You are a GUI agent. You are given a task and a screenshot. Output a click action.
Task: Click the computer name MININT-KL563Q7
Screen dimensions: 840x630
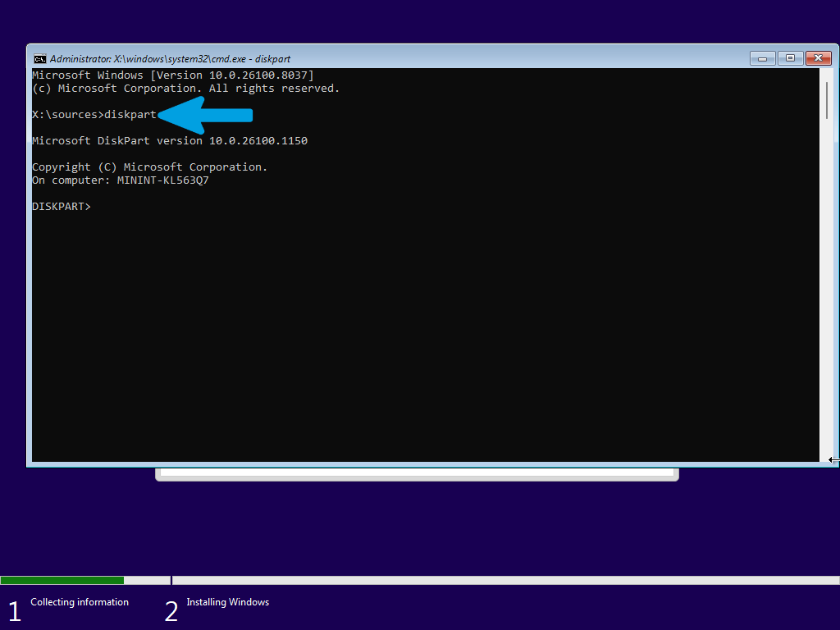(x=163, y=180)
